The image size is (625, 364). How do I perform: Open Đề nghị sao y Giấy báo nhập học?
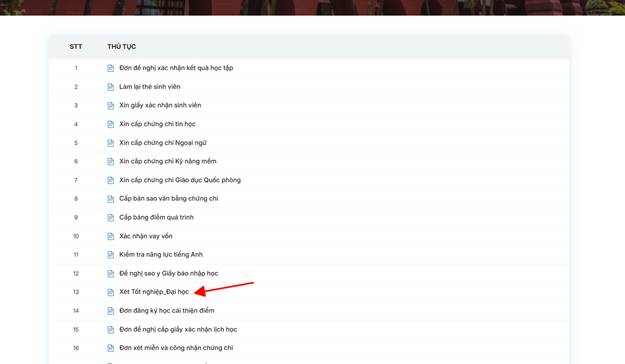click(x=169, y=273)
